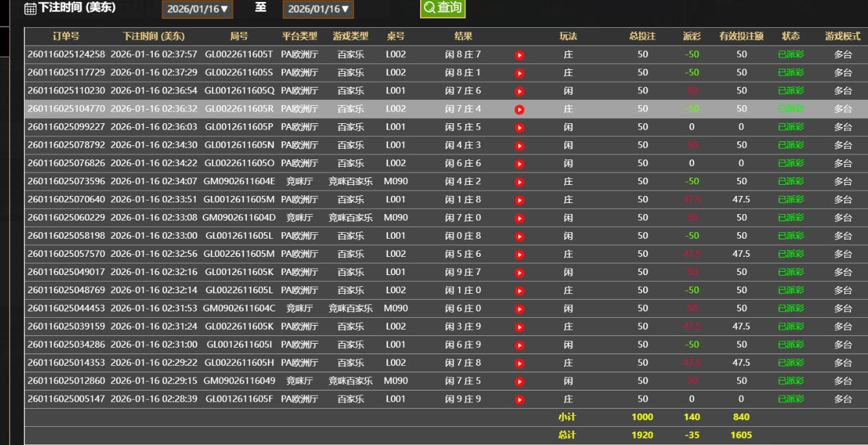Image resolution: width=868 pixels, height=445 pixels.
Task: Open replay video for order 260116025104770
Action: pyautogui.click(x=519, y=110)
